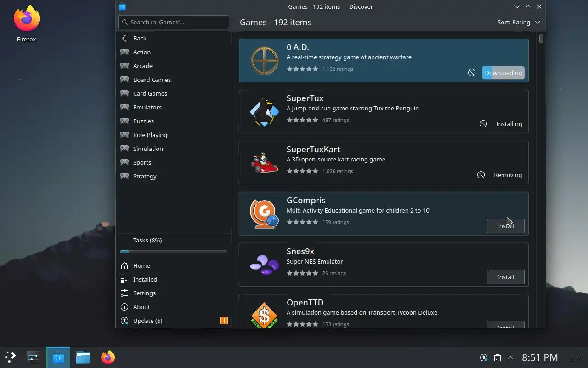Click the Tasks progress bar

(x=174, y=252)
